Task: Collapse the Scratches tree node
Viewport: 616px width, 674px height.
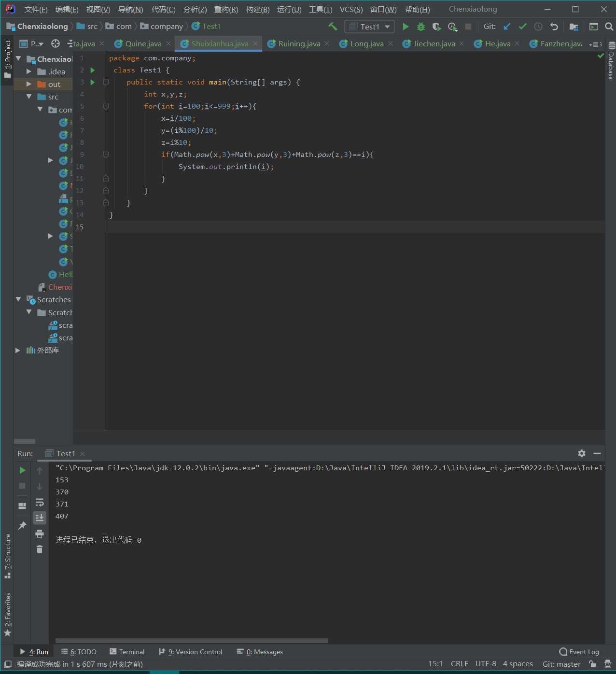Action: [x=18, y=299]
